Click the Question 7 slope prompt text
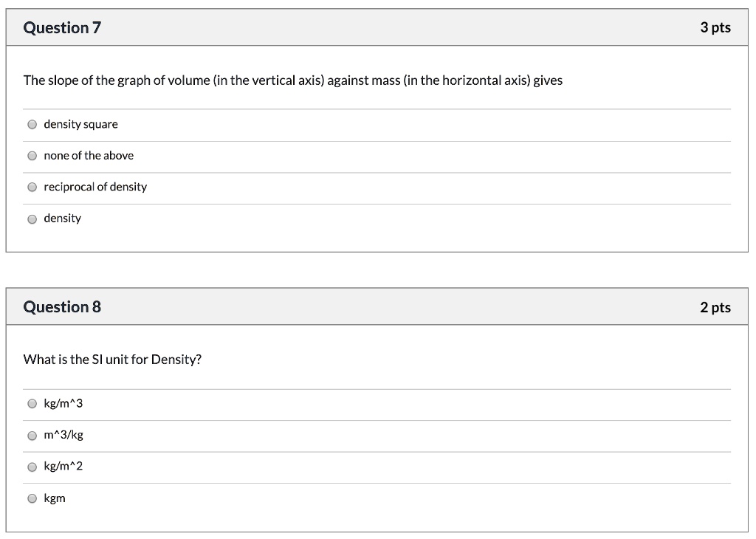 coord(293,80)
